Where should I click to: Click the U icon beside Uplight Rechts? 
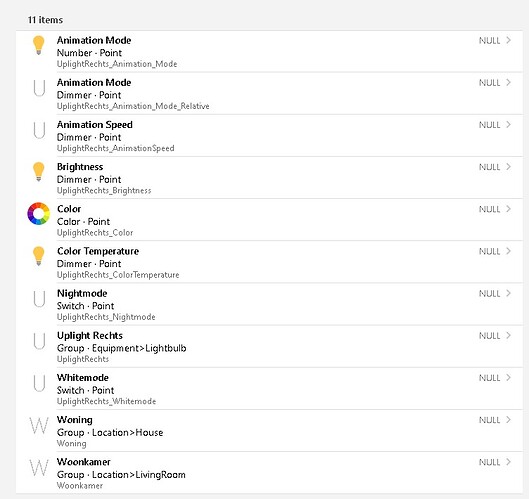tap(39, 341)
